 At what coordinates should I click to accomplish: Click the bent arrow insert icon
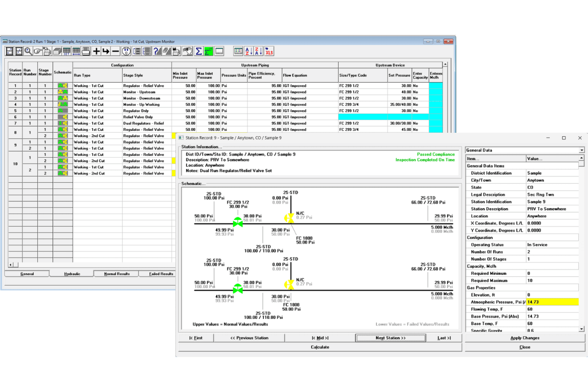pyautogui.click(x=106, y=51)
